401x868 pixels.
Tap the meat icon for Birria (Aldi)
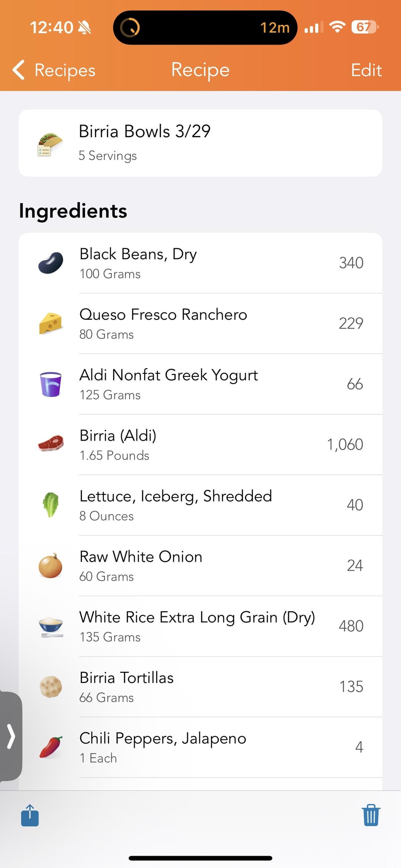(51, 444)
